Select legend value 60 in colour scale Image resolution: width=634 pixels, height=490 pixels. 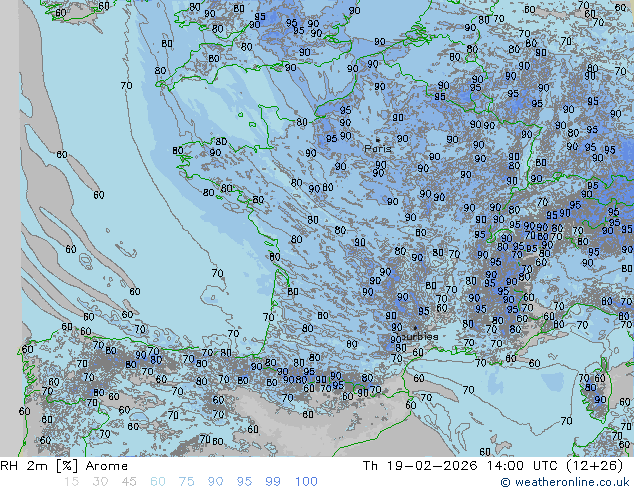[x=158, y=482]
